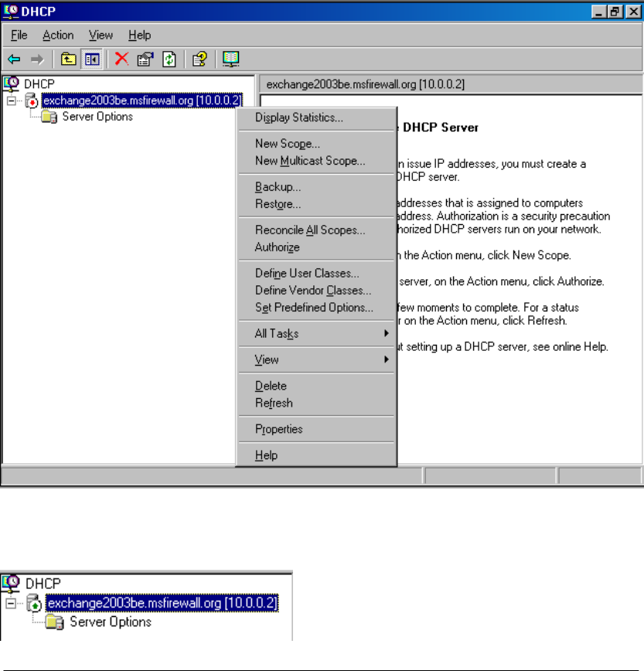The width and height of the screenshot is (644, 671).
Task: Close the DHCP window
Action: tap(633, 12)
